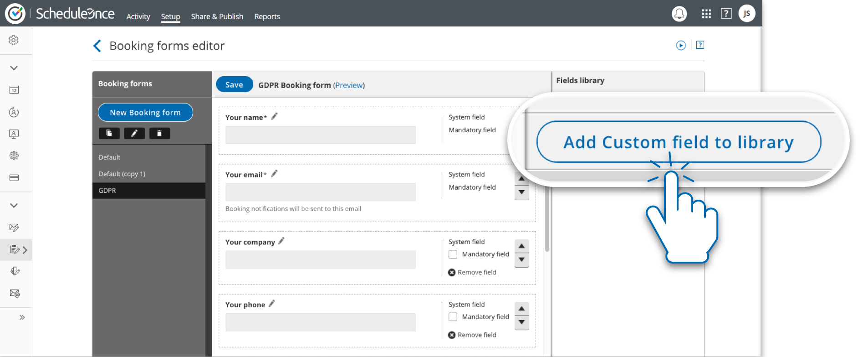This screenshot has height=357, width=868.
Task: Enable Mandatory field for Your company
Action: (453, 254)
